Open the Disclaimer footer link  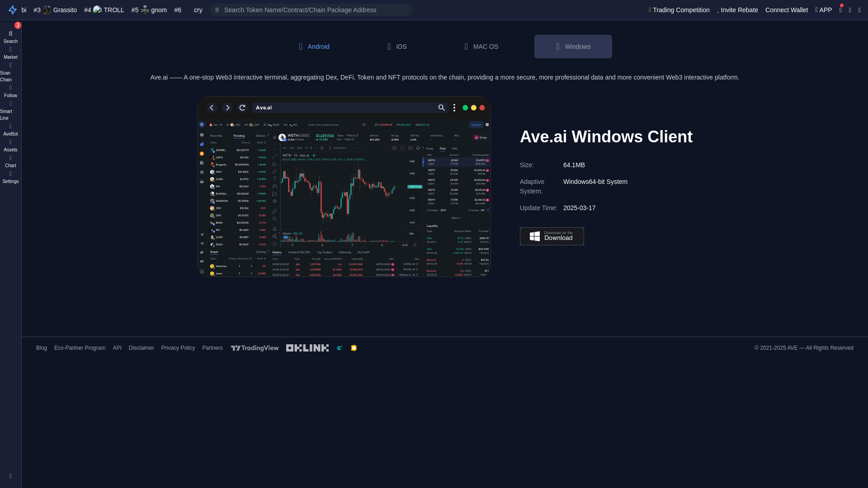click(x=141, y=348)
